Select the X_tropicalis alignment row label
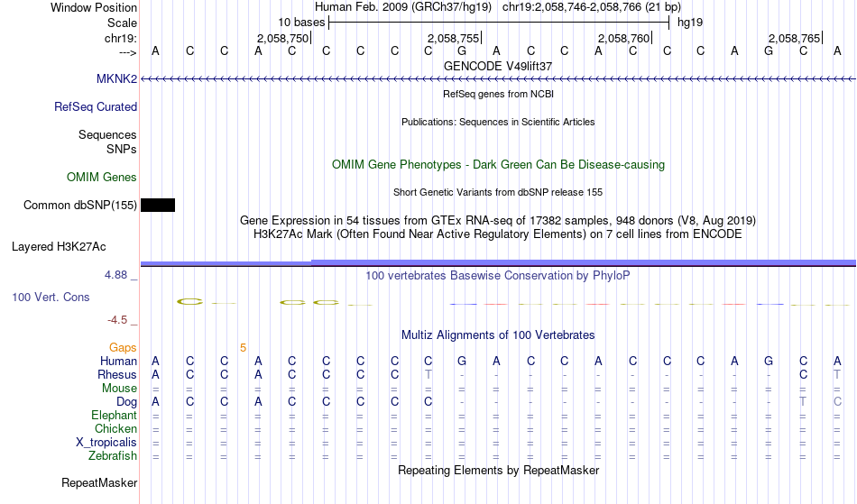857x504 pixels. (106, 443)
